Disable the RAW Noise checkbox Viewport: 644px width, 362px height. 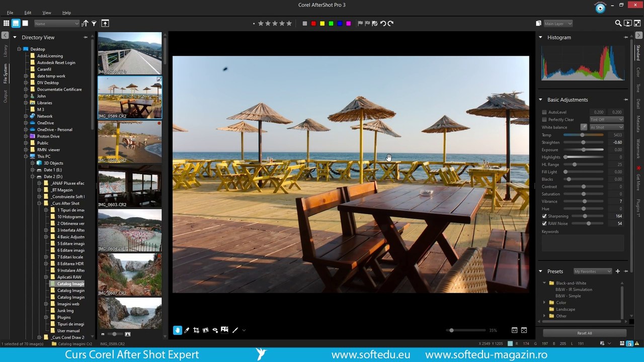pyautogui.click(x=544, y=223)
